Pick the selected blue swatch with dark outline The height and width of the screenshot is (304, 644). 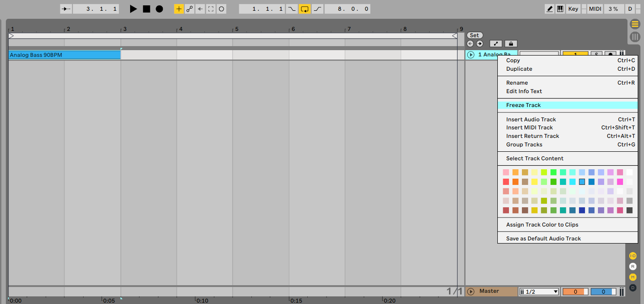coord(582,182)
